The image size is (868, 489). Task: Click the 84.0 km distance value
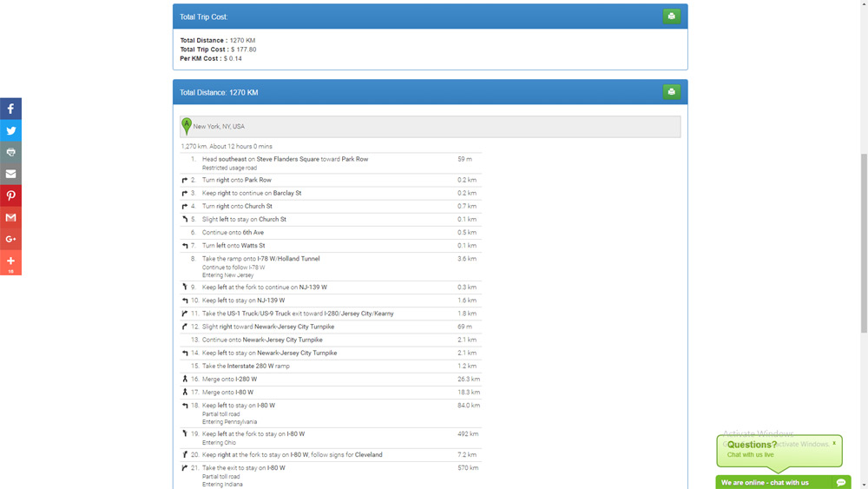[x=469, y=406]
